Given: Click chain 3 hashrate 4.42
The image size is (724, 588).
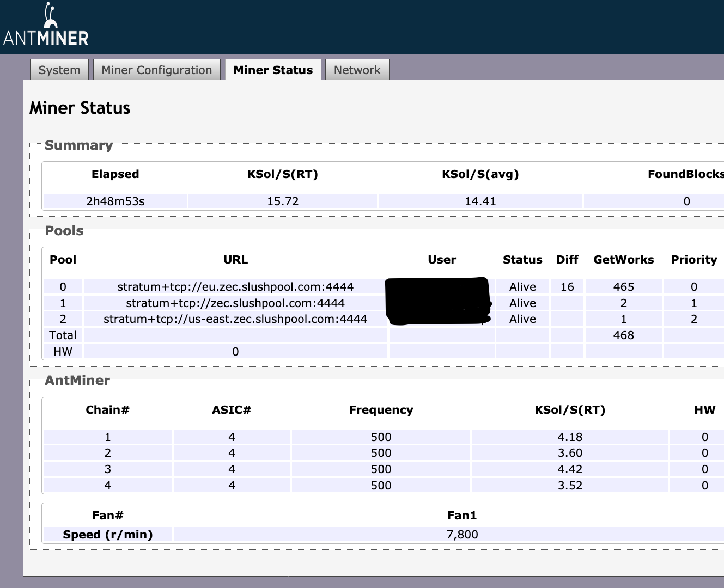Looking at the screenshot, I should pos(570,469).
